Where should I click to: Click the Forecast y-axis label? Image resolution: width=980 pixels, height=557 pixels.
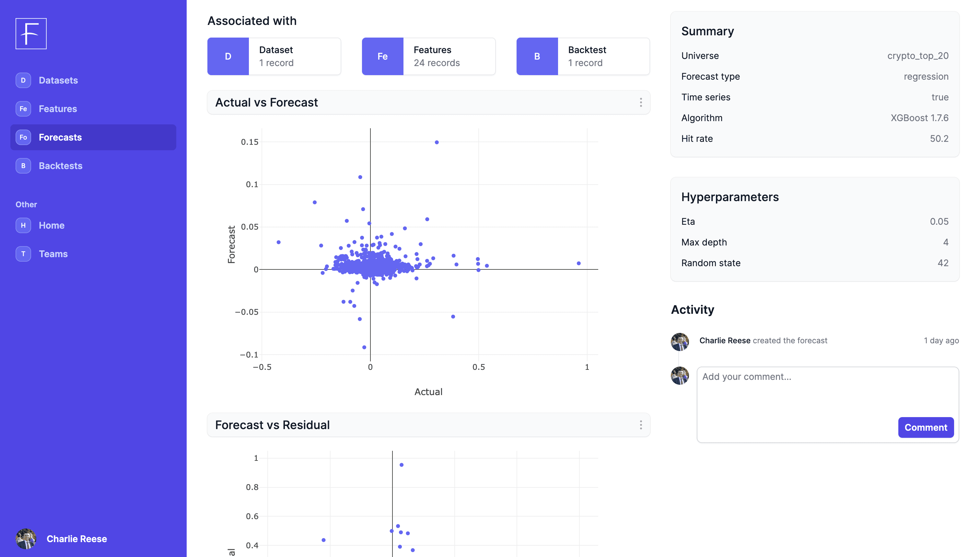[231, 244]
